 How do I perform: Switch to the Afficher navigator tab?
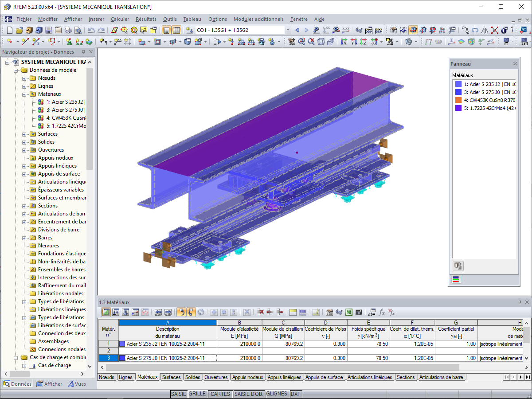tap(50, 384)
